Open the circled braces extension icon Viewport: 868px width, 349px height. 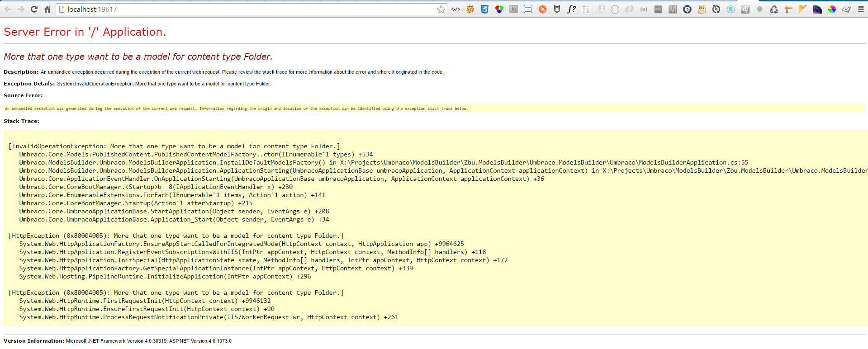tap(615, 9)
